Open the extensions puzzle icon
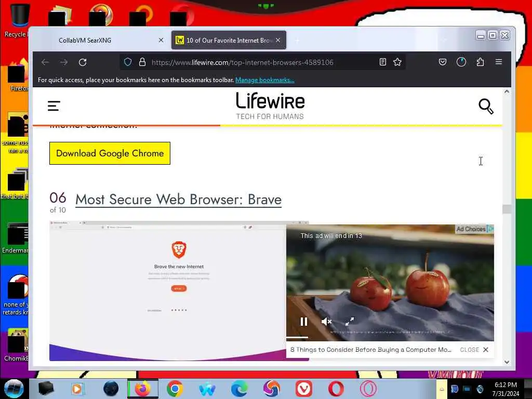Screen dimensions: 532x399 pos(480,62)
